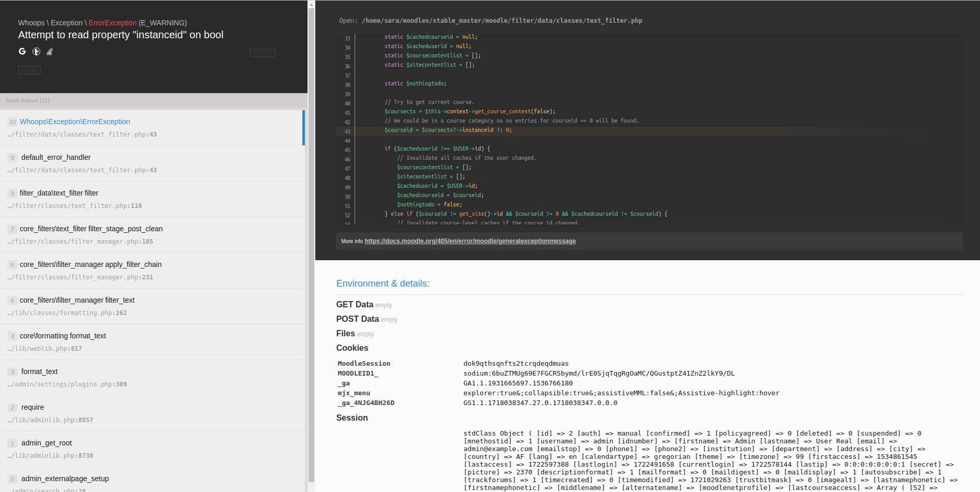The image size is (980, 492).
Task: Select stack frame 10 Whoops\Exception\ErrorException
Action: click(x=152, y=128)
